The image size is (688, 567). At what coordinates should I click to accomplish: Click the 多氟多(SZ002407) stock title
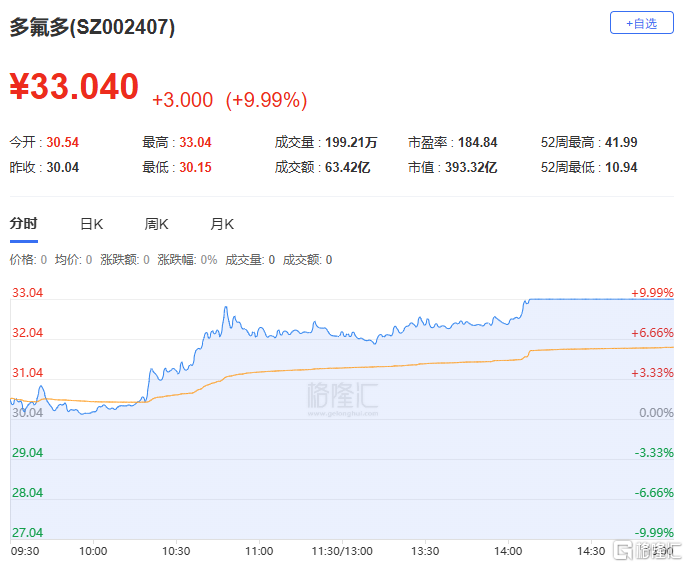click(92, 28)
